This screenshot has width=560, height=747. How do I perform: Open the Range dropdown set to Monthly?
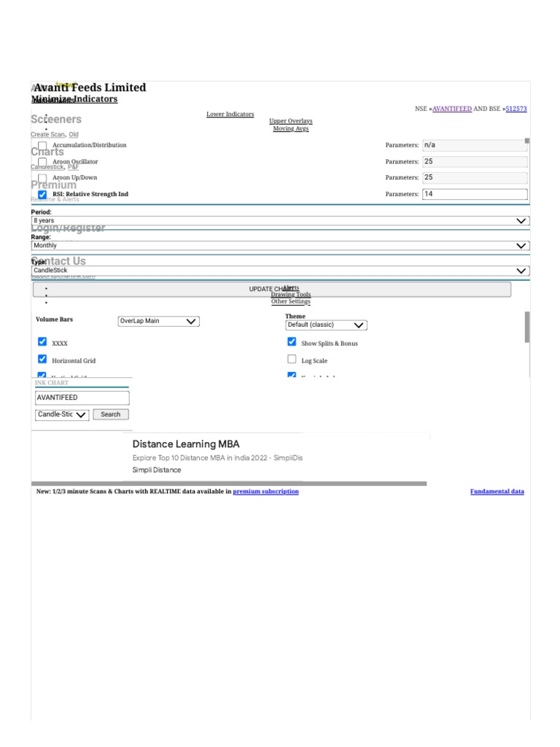[281, 245]
